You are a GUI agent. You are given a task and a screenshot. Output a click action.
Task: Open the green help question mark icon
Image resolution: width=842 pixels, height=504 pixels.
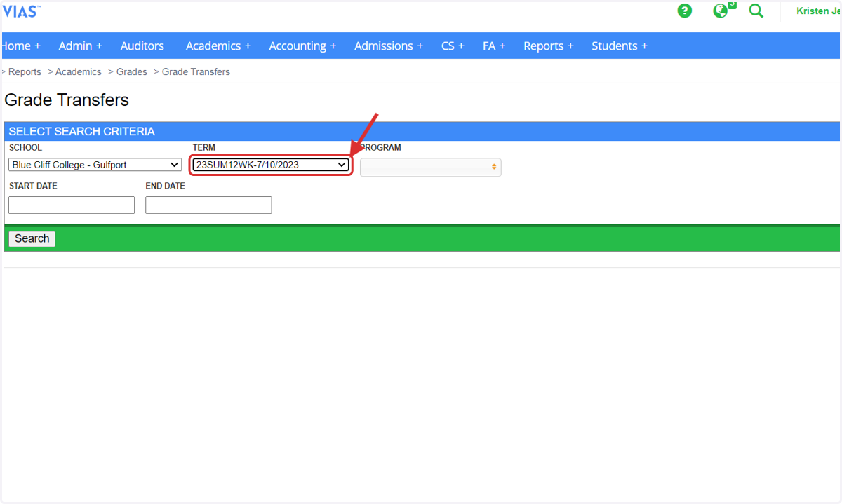pyautogui.click(x=685, y=11)
